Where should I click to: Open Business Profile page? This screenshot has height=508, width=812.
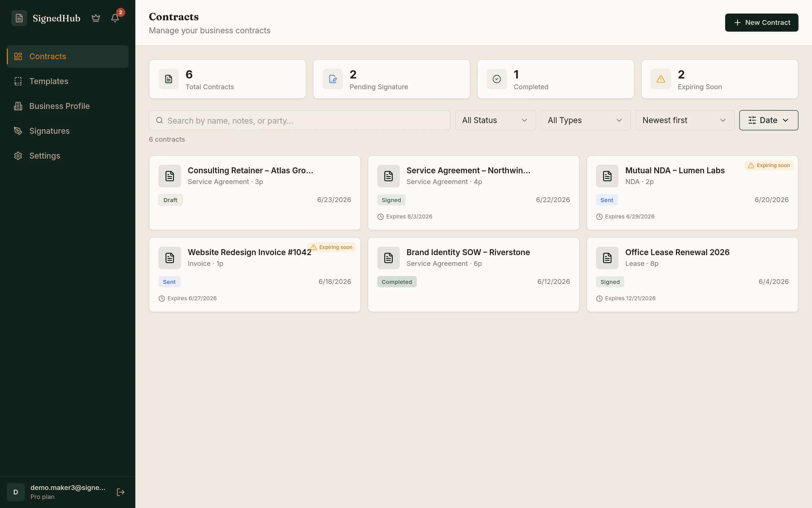(x=68, y=106)
